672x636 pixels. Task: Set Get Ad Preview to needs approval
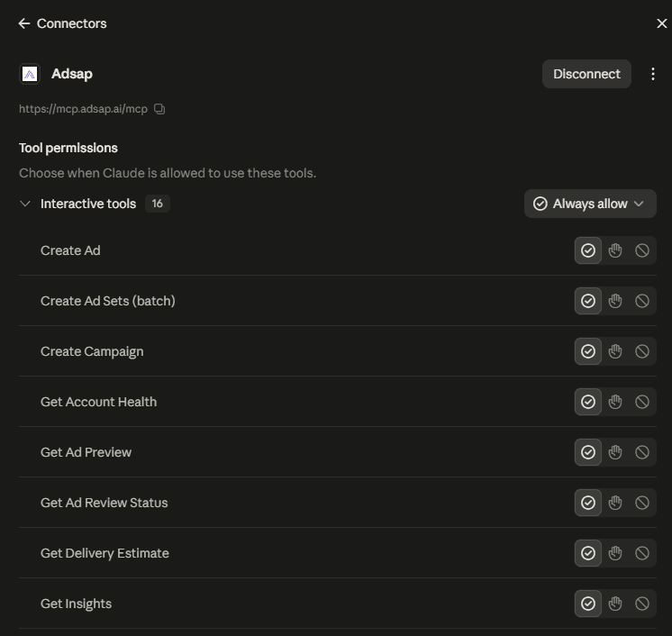pyautogui.click(x=615, y=452)
